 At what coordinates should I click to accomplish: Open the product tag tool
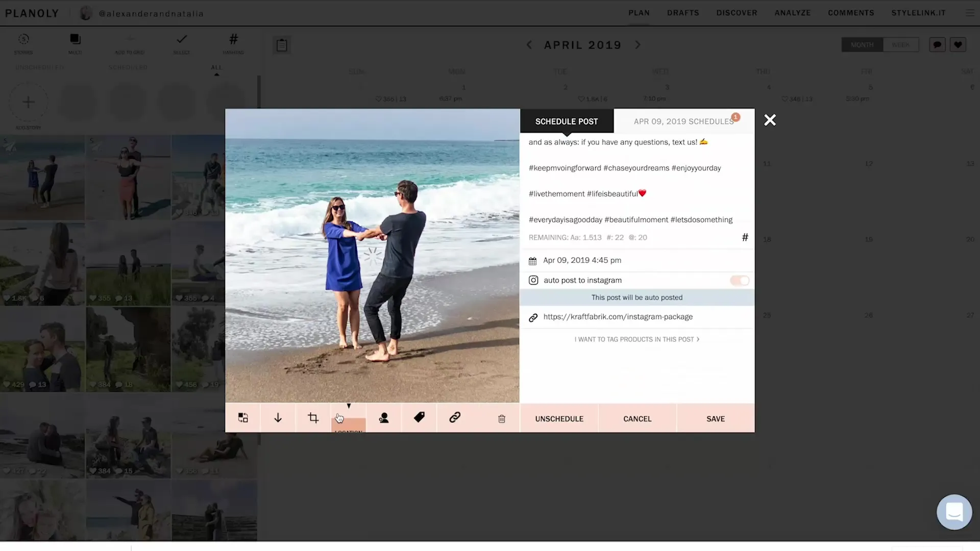pos(419,417)
